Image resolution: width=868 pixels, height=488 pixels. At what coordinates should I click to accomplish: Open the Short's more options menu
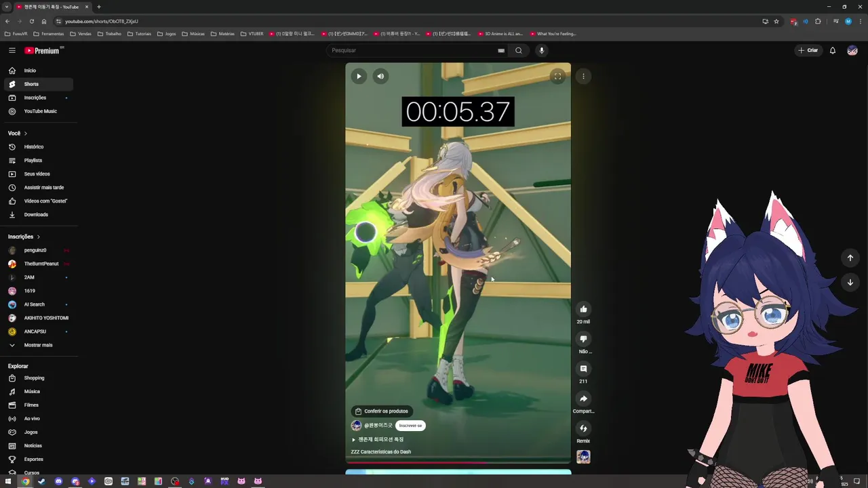pos(583,76)
